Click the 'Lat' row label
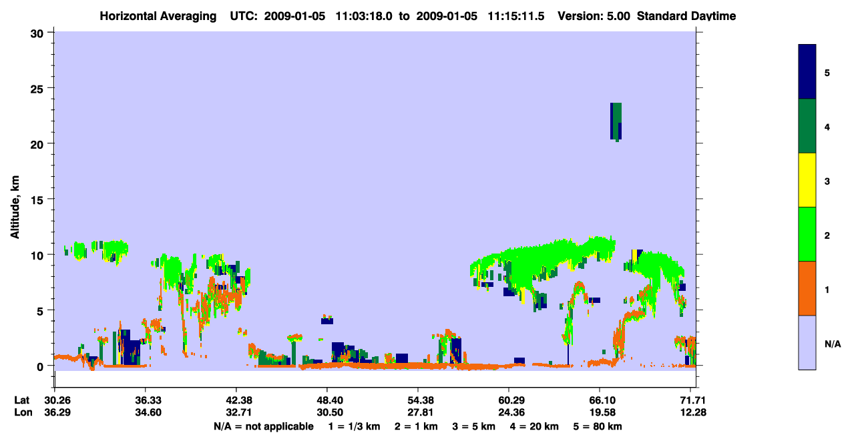The image size is (868, 445). click(22, 400)
